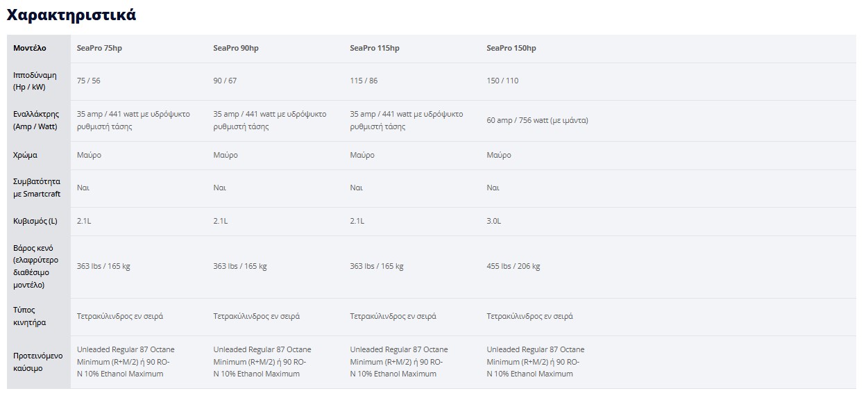
Task: Select the SeaPro 115hp column header
Action: [375, 48]
